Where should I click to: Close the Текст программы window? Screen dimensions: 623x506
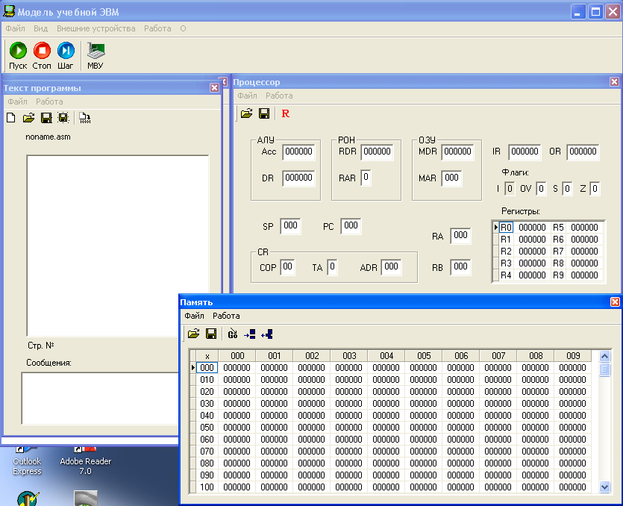click(x=214, y=88)
